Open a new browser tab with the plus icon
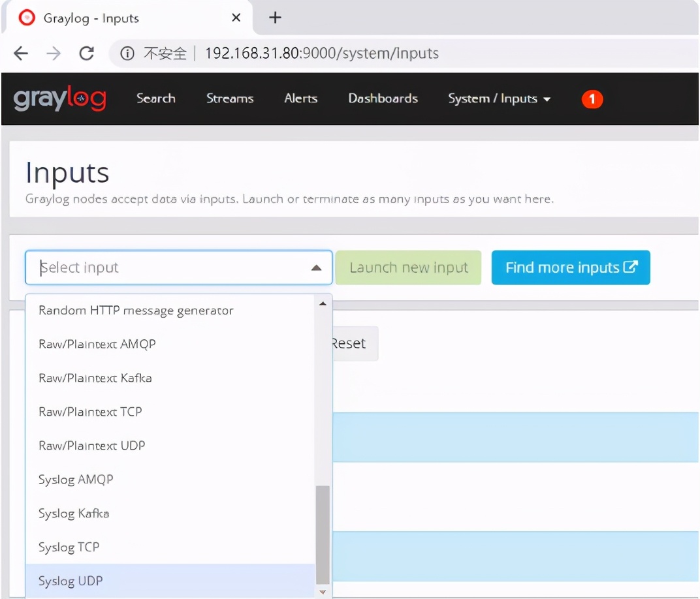The width and height of the screenshot is (700, 599). pyautogui.click(x=275, y=18)
